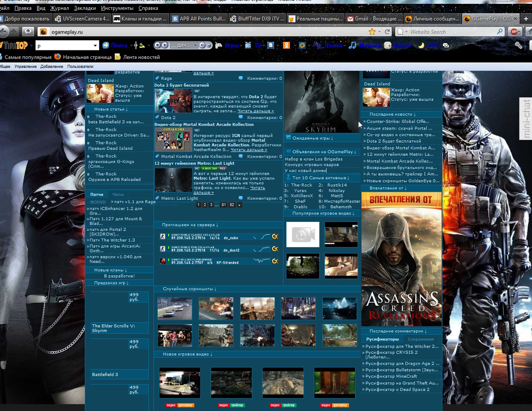Screen dimensions: 532x411
Task: Click monitor icon for de_dust2 server
Action: pyautogui.click(x=275, y=248)
